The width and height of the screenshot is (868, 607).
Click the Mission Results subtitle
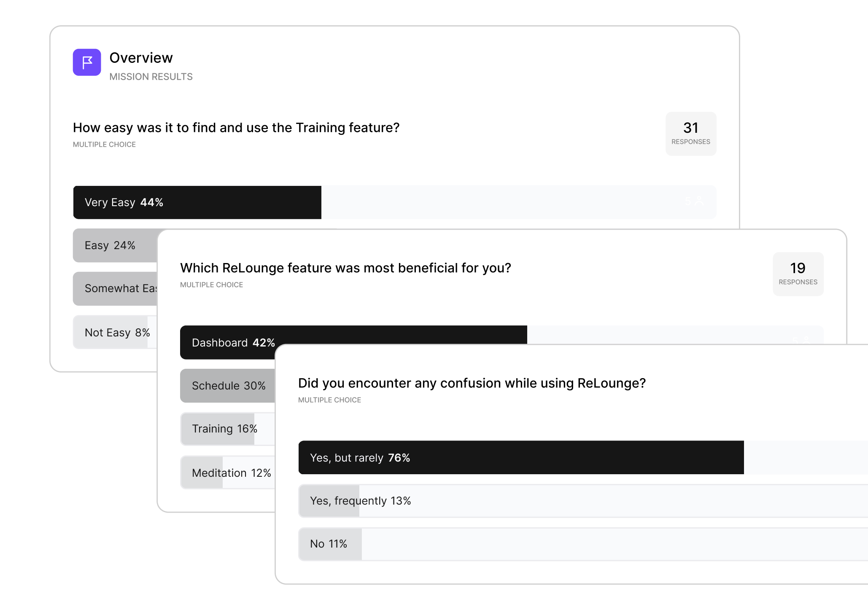tap(151, 77)
